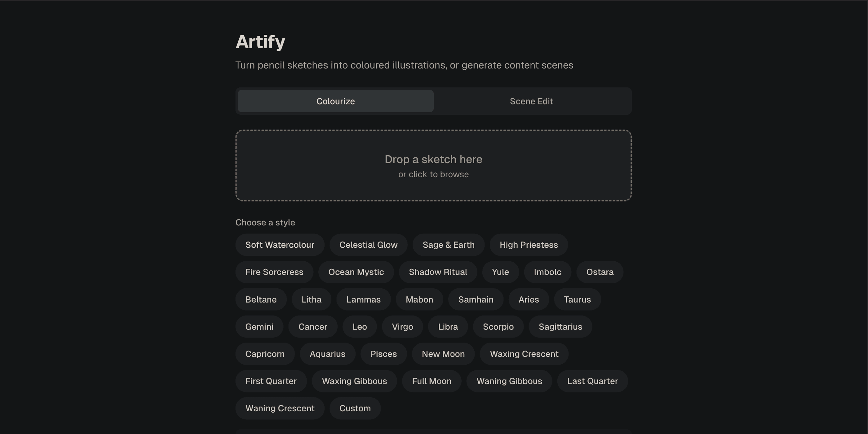Switch to the Scene Edit tab
The image size is (868, 434).
[531, 101]
